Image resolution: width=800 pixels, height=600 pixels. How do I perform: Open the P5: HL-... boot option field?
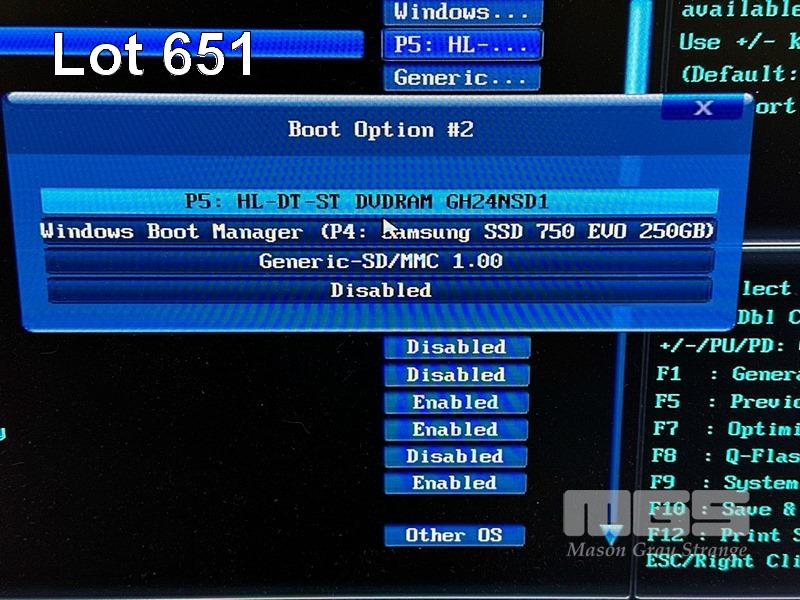(462, 45)
